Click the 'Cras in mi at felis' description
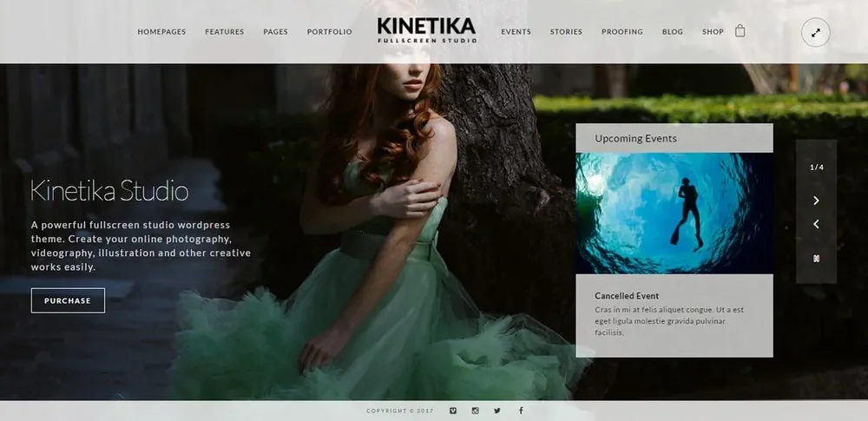This screenshot has height=421, width=868. click(669, 321)
